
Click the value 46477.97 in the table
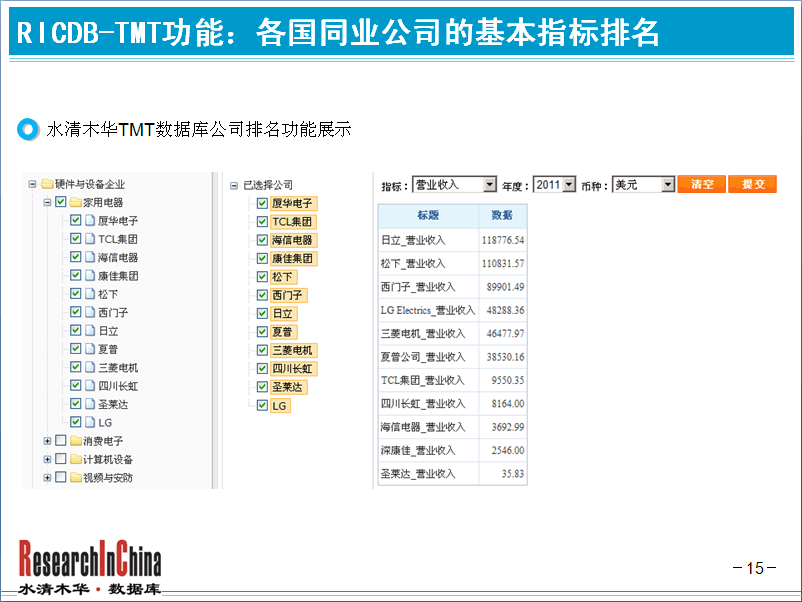coord(505,334)
